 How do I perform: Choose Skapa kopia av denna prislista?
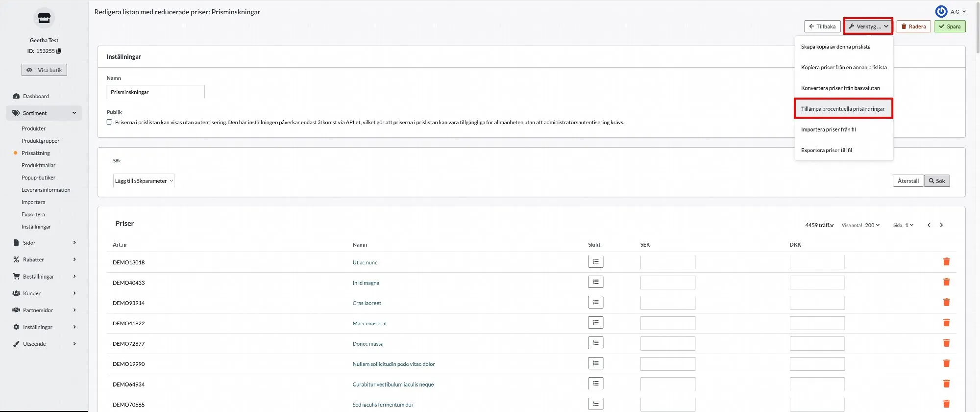[836, 47]
